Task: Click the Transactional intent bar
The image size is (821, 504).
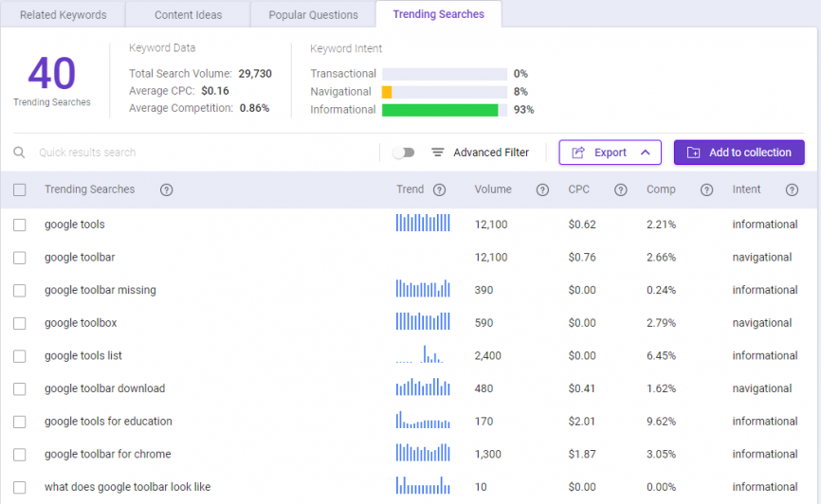Action: [x=445, y=74]
